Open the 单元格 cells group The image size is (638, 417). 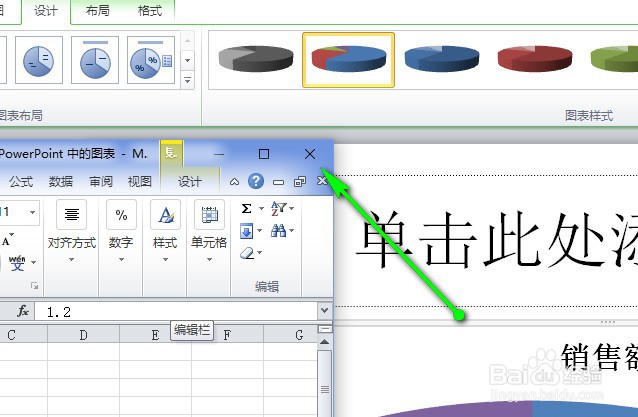pos(209,231)
